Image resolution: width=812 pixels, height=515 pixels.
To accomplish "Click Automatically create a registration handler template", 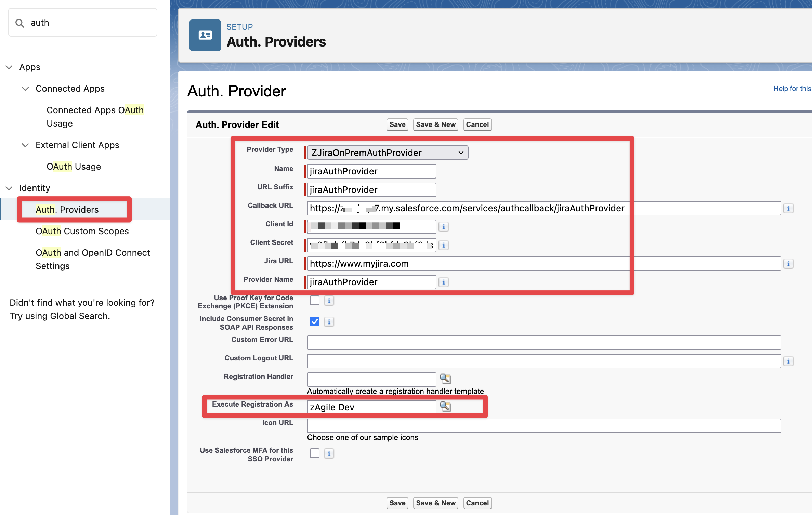I will pyautogui.click(x=395, y=391).
